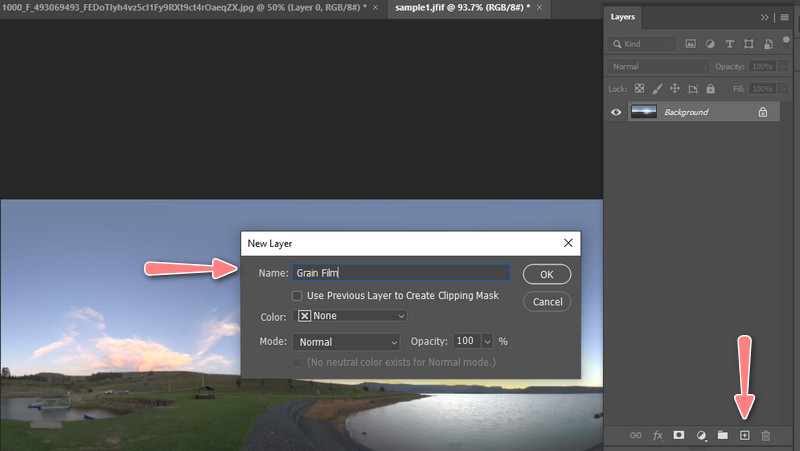Viewport: 800px width, 451px height.
Task: Click the delete layer trash icon
Action: point(766,435)
